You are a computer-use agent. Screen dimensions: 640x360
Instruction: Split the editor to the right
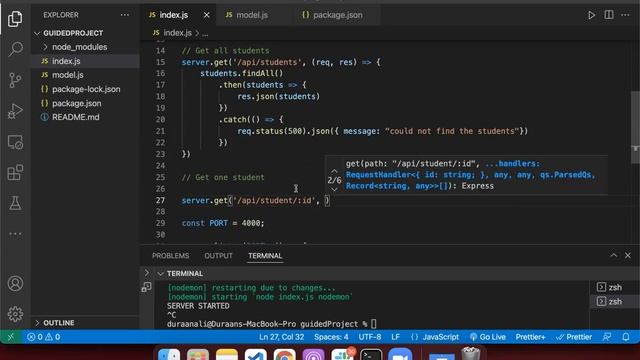click(609, 15)
